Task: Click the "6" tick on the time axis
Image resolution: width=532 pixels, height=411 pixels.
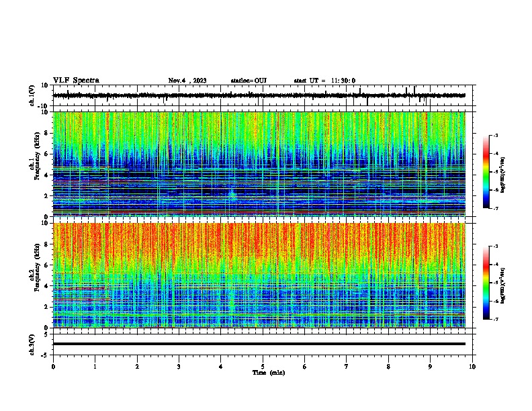Action: (x=305, y=367)
